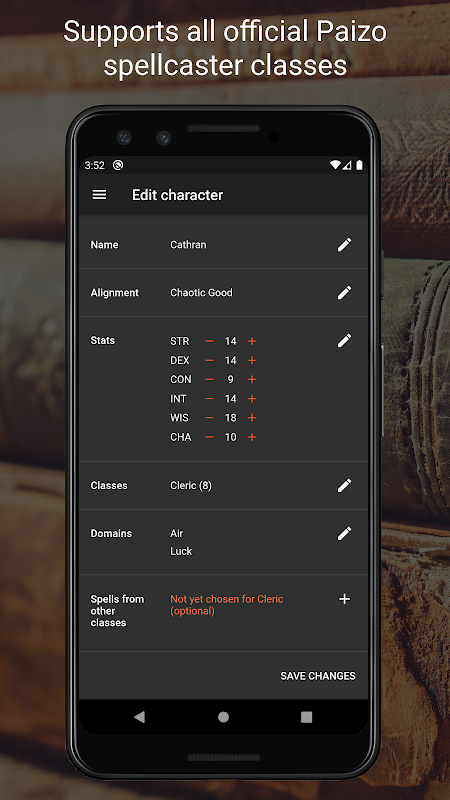Screen dimensions: 450x800
Task: Tap the pencil icon beside Stats
Action: click(344, 341)
